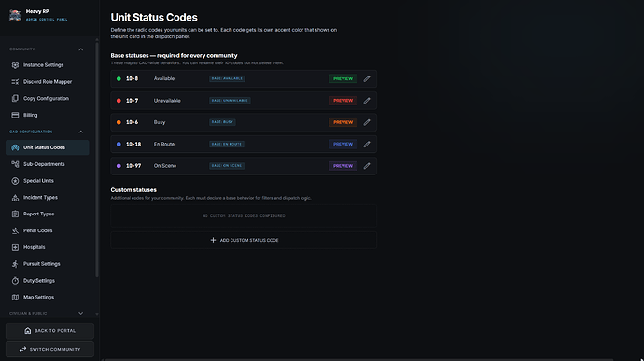The width and height of the screenshot is (644, 361).
Task: Click the Report Types icon
Action: click(15, 214)
